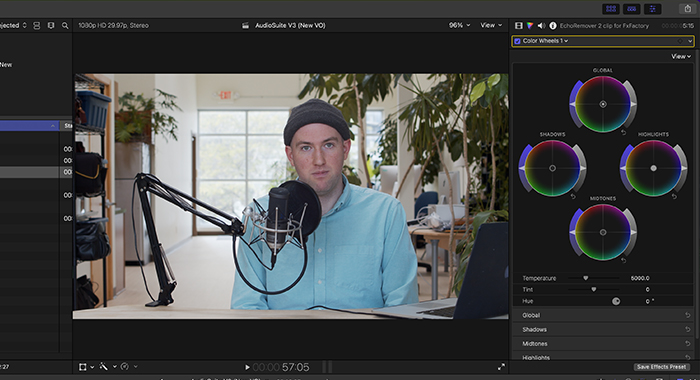This screenshot has width=700, height=380.
Task: Open the chevron menu beside the keyframe diamond
Action: click(690, 41)
